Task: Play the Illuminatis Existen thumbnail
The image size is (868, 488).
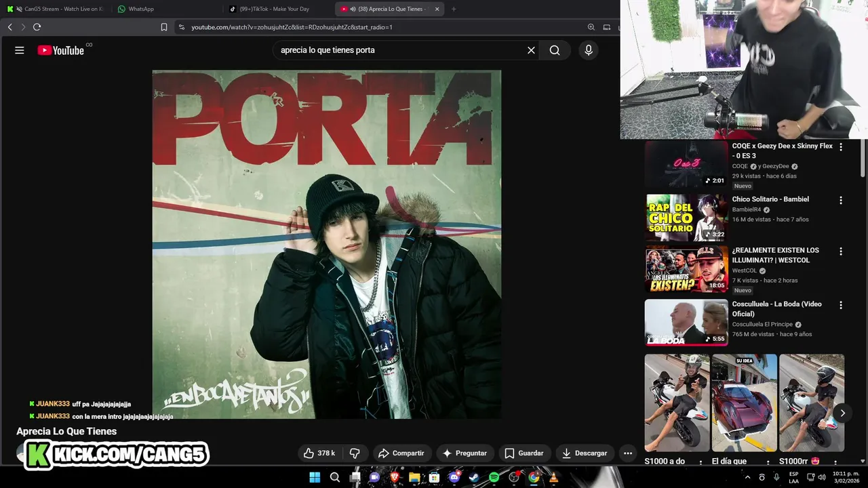Action: pos(686,269)
